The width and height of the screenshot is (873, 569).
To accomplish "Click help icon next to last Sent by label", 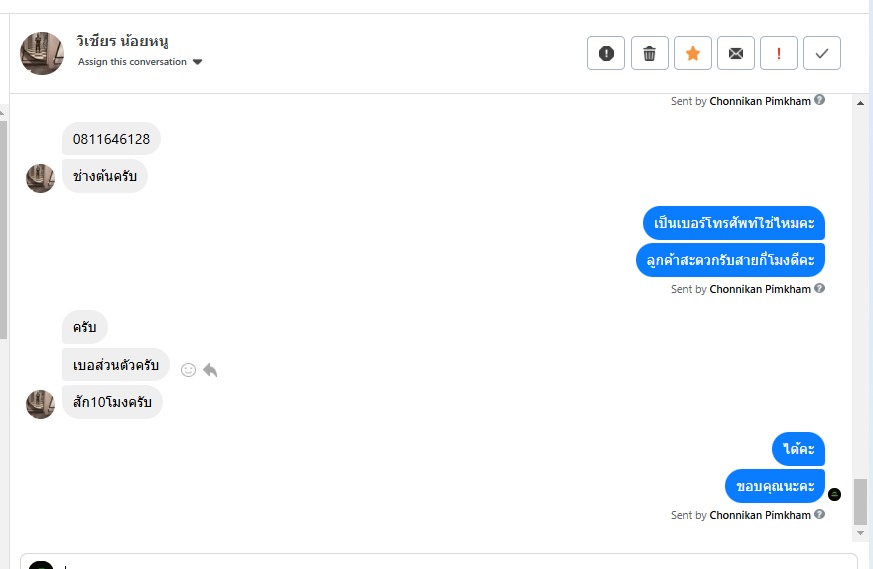I will pos(820,515).
